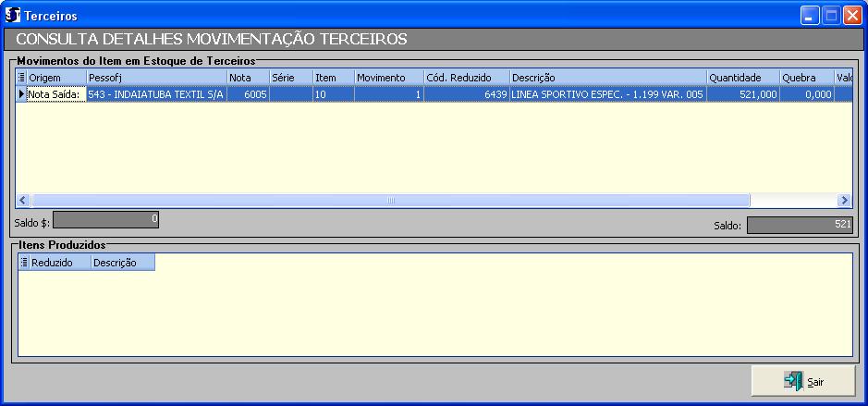Click the Saldo field showing 521
Viewport: 868px width, 406px height.
coord(799,225)
